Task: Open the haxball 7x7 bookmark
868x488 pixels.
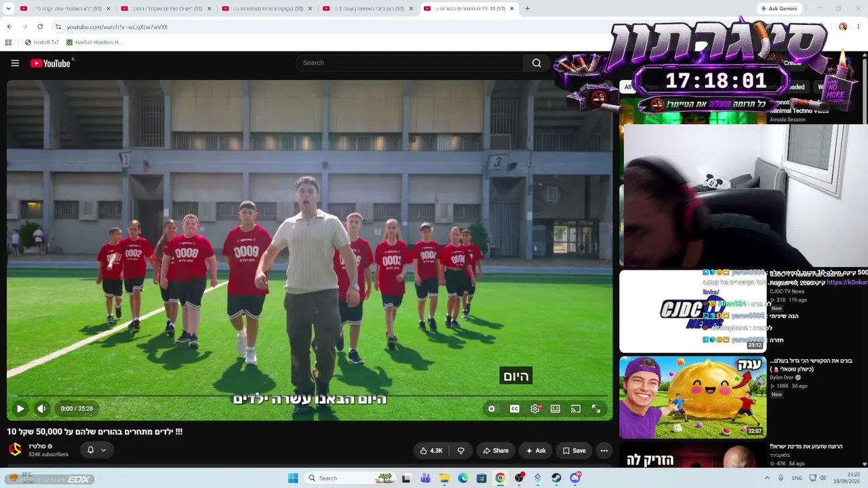Action: click(42, 42)
